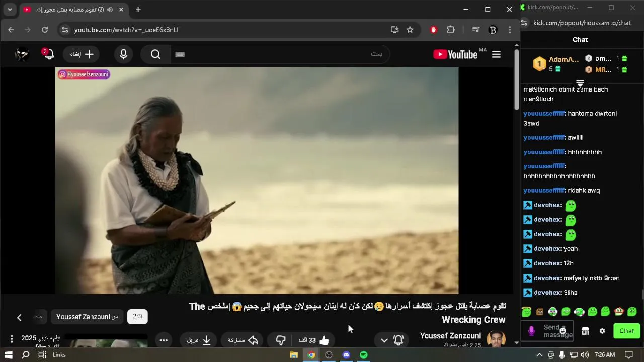644x362 pixels.
Task: Go back in Chrome browser
Action: click(x=11, y=30)
